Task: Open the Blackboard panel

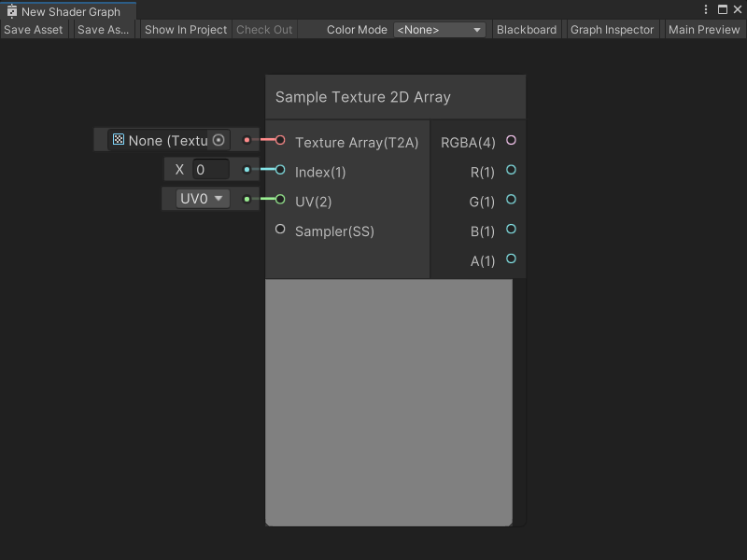Action: click(527, 29)
